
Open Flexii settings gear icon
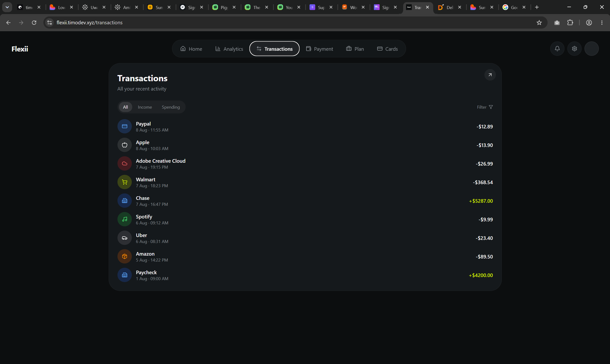(574, 49)
